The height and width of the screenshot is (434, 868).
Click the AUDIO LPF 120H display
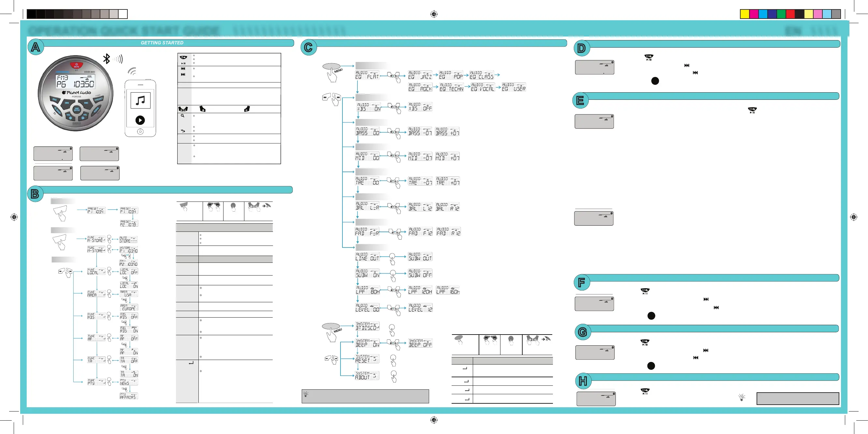tap(420, 290)
